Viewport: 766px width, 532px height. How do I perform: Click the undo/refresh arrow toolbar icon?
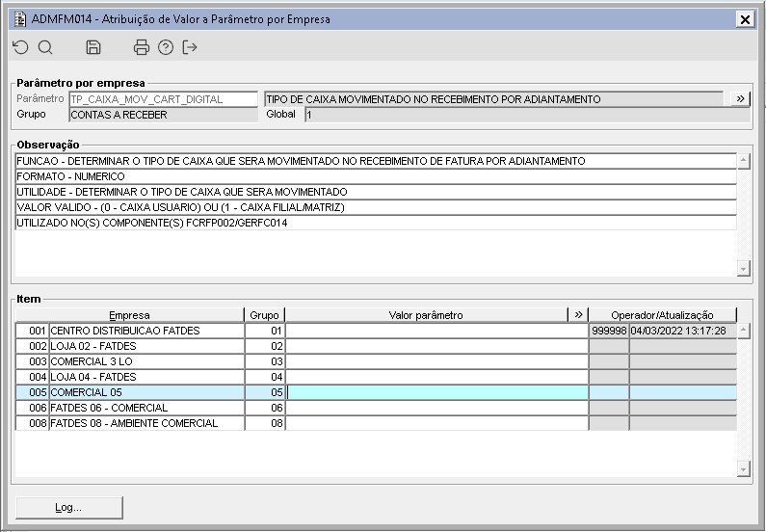point(20,47)
